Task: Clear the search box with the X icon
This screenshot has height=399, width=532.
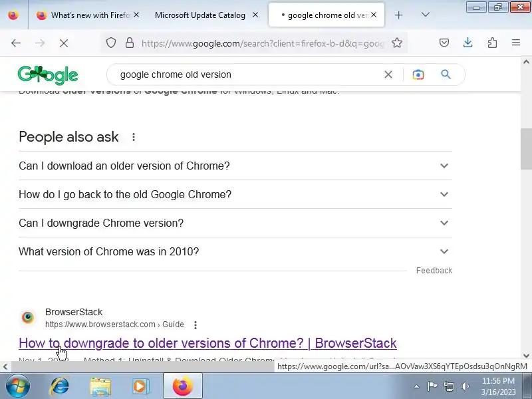Action: click(388, 74)
